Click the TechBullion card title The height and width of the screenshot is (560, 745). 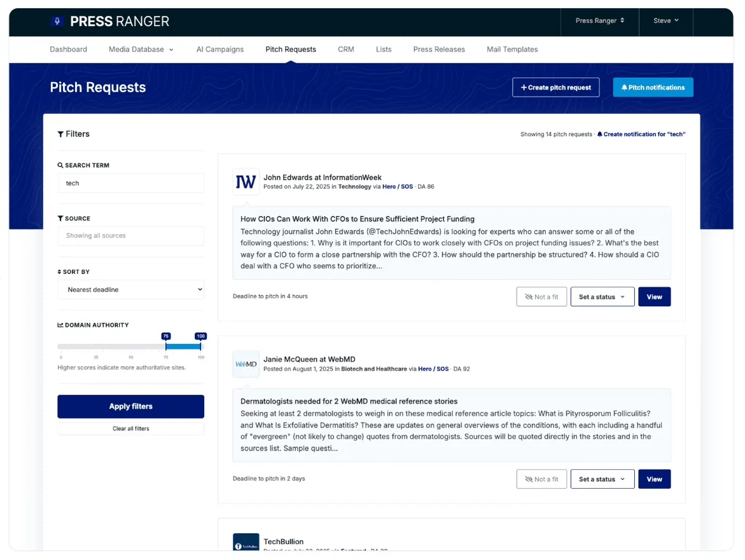[x=283, y=542]
